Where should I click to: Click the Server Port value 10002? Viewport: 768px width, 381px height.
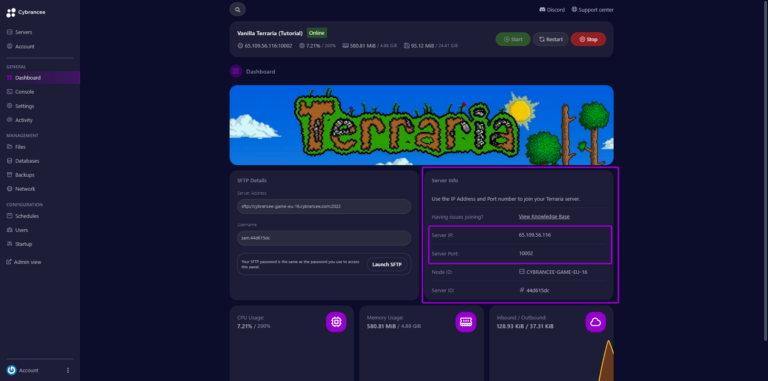click(526, 253)
